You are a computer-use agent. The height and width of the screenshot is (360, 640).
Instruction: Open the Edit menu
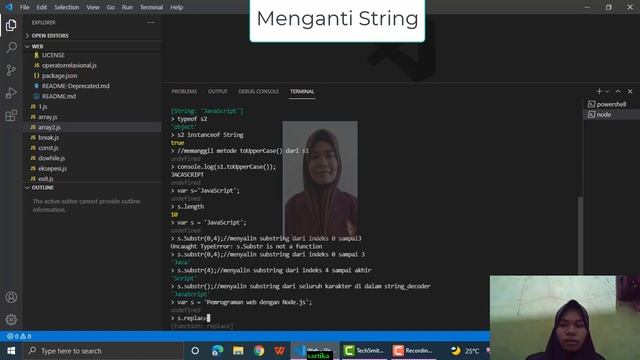[x=42, y=7]
